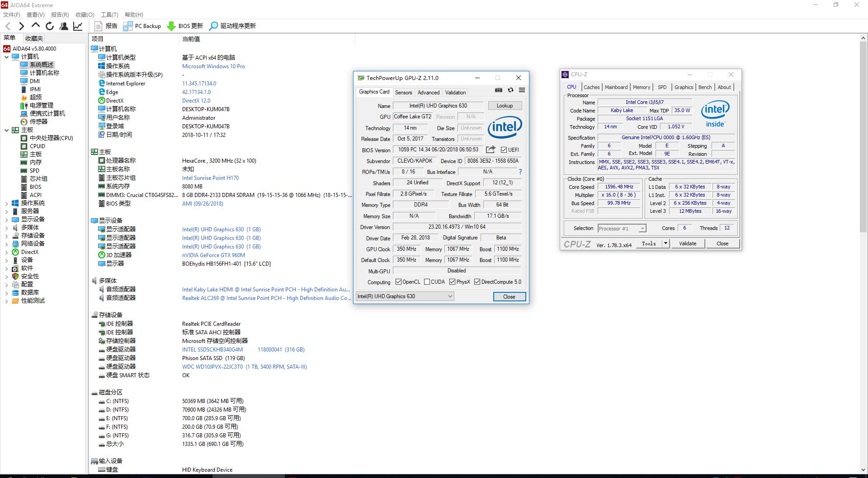Expand the 操作系统 tree node
Image resolution: width=868 pixels, height=478 pixels.
pos(6,203)
